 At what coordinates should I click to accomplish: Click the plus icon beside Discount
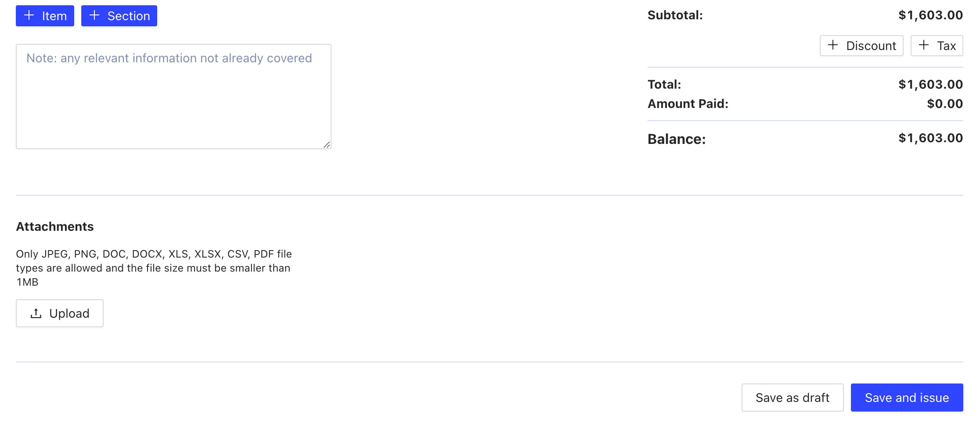coord(833,45)
